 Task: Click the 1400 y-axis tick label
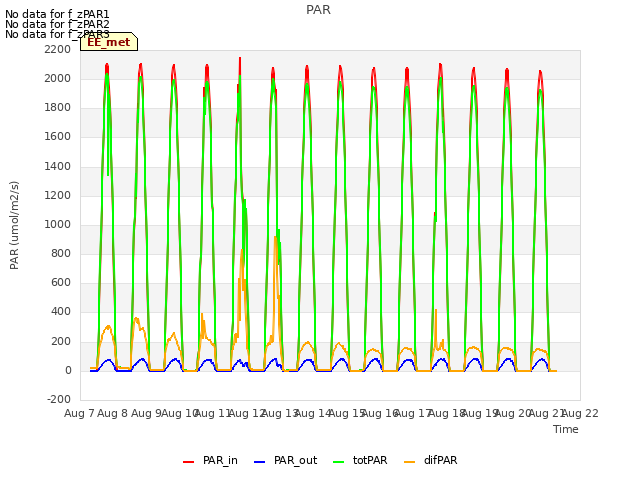[x=58, y=166]
